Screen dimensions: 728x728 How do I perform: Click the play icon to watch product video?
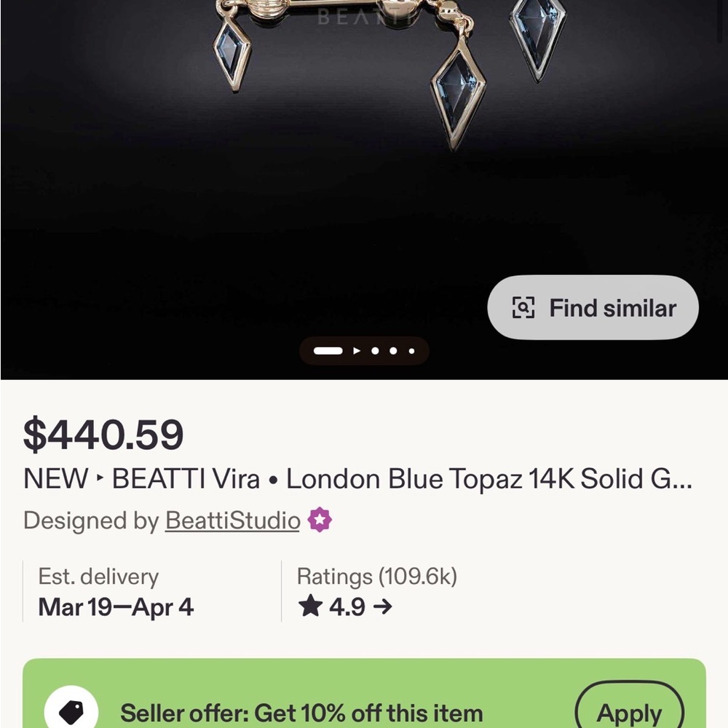[357, 351]
